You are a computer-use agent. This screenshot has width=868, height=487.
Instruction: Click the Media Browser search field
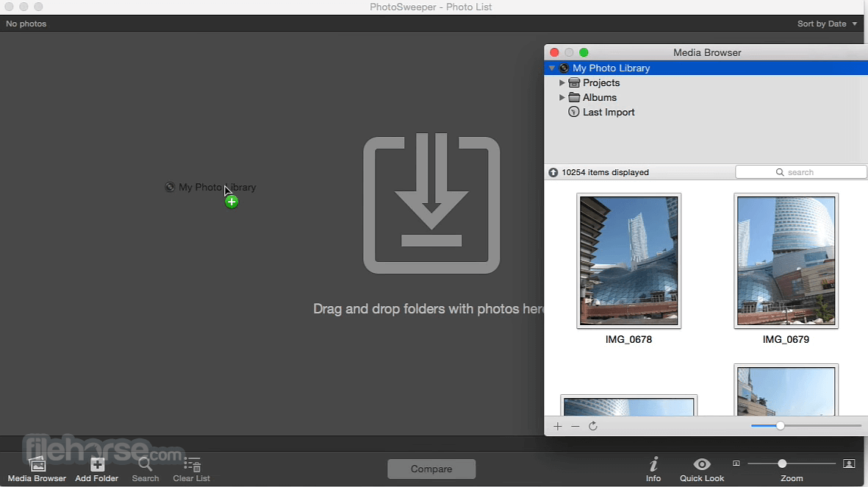pyautogui.click(x=800, y=172)
